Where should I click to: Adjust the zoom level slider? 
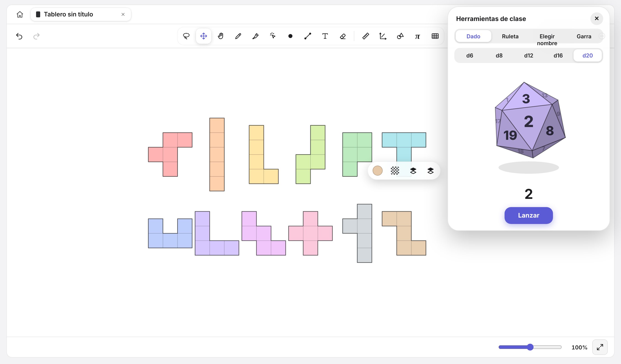click(x=530, y=347)
